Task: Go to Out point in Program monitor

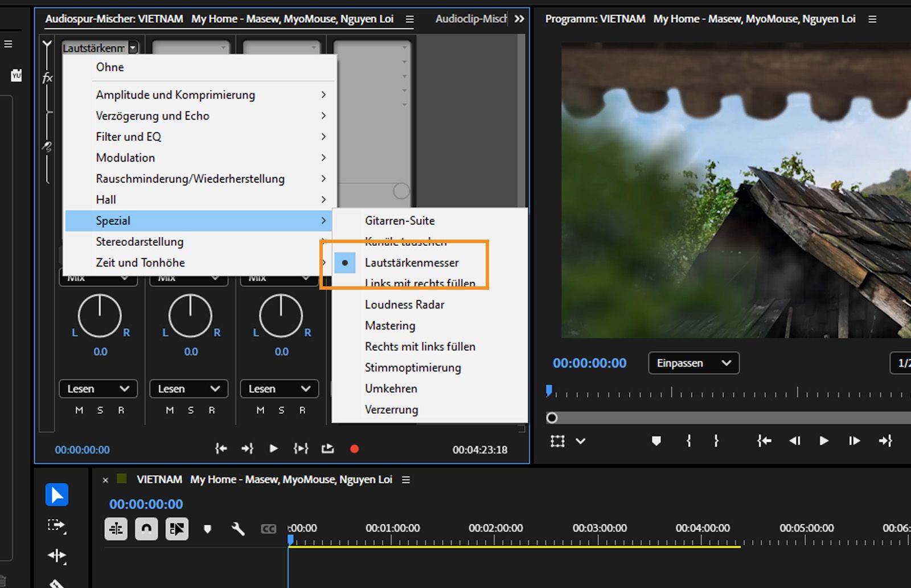Action: (885, 441)
